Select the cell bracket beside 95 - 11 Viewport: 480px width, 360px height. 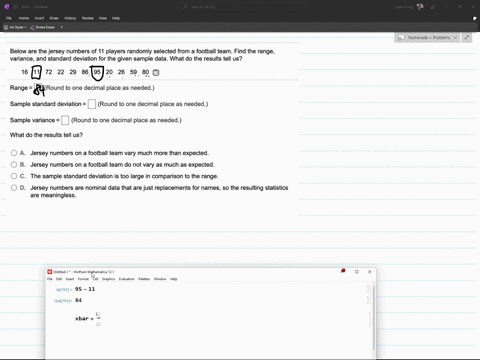pyautogui.click(x=368, y=289)
